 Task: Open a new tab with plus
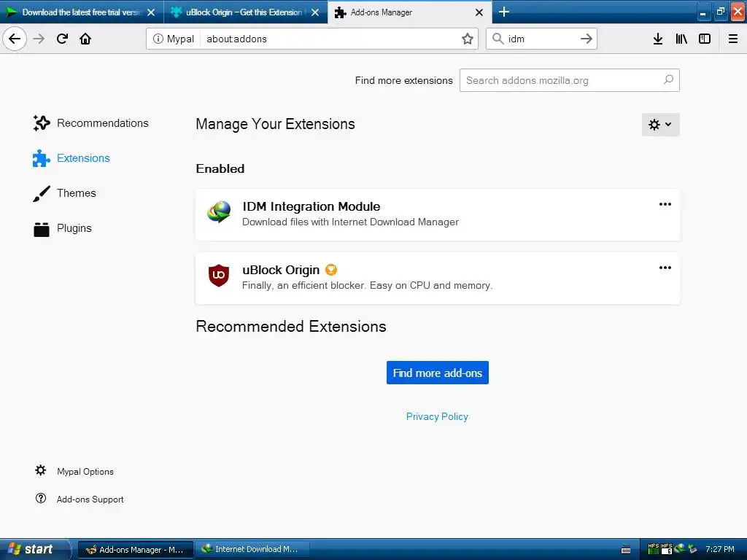(503, 12)
